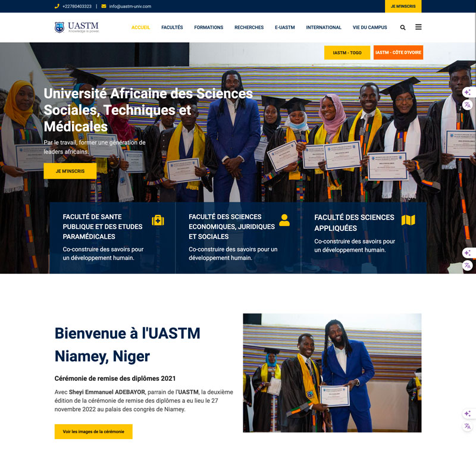Image resolution: width=476 pixels, height=476 pixels.
Task: Click the open book icon on sciences appliquées card
Action: (409, 220)
